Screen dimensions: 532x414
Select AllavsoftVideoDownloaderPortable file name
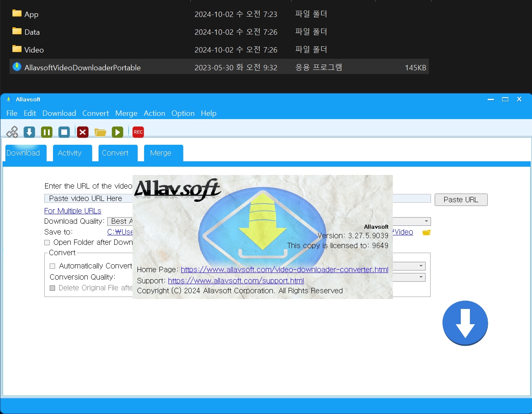tap(82, 68)
